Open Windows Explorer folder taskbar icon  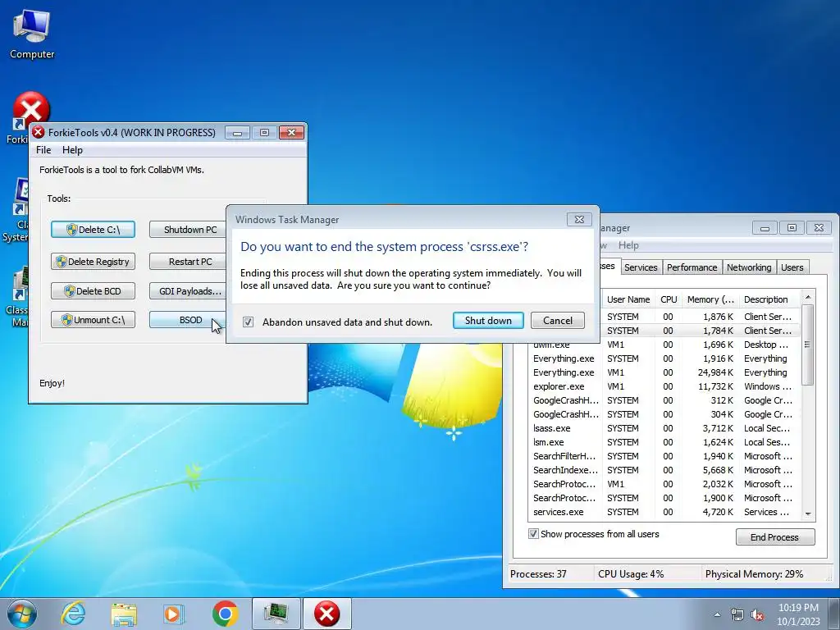pyautogui.click(x=124, y=614)
